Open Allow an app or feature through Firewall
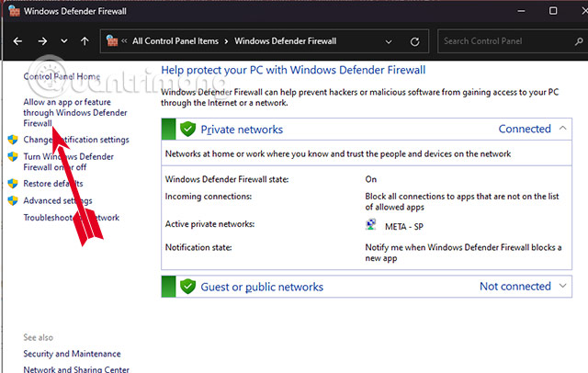 click(x=75, y=112)
